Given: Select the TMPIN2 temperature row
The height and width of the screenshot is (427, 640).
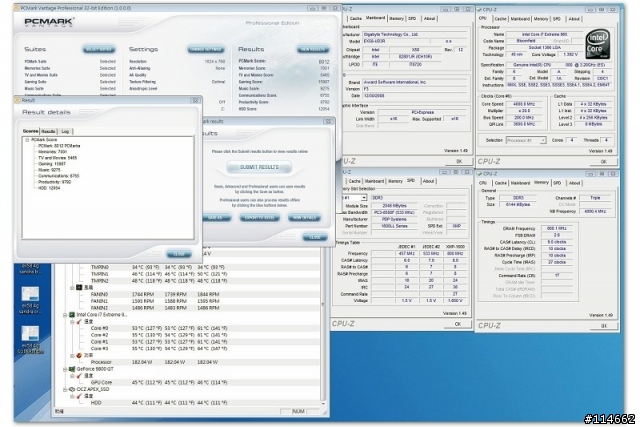Looking at the screenshot, I should 188,281.
